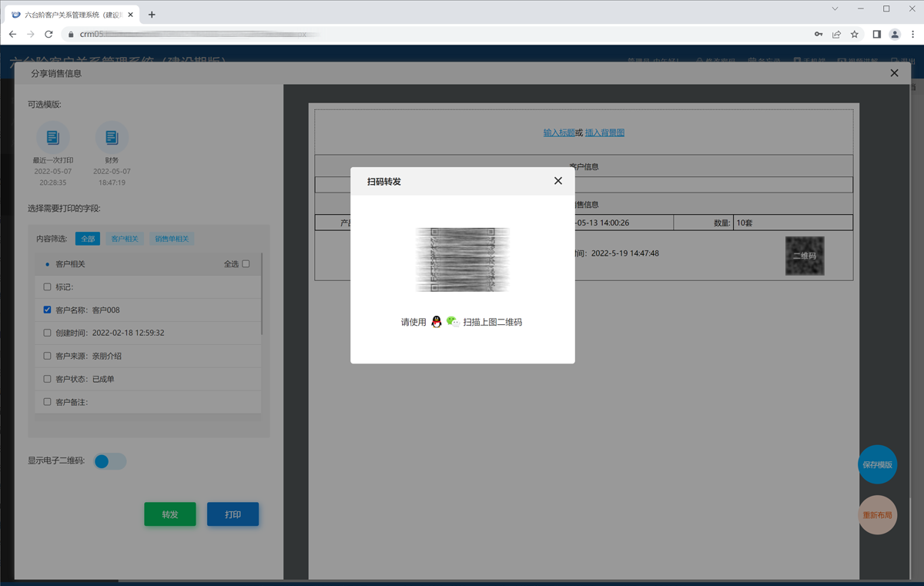The width and height of the screenshot is (924, 586).
Task: Click the blue 打印 button
Action: pyautogui.click(x=233, y=514)
